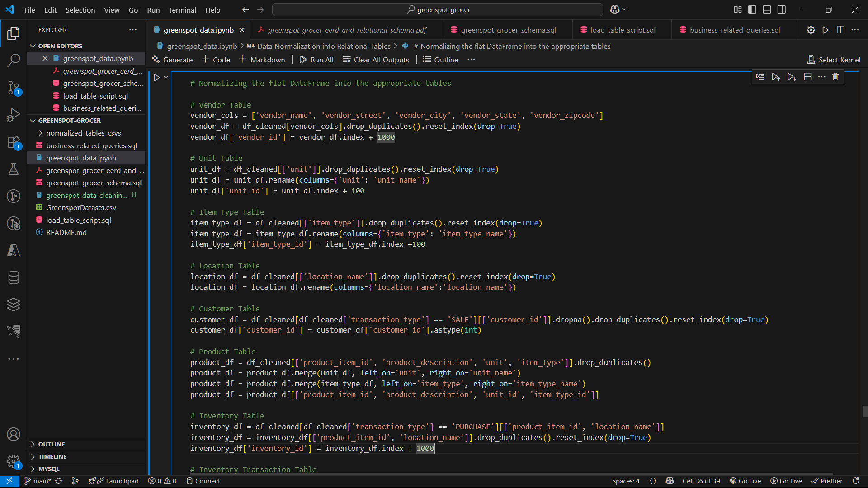
Task: Open notebook settings gear in editor title
Action: click(811, 30)
